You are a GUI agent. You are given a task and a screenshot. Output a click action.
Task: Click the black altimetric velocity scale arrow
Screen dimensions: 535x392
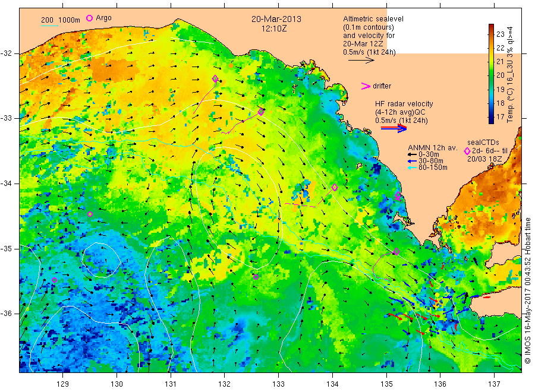coord(361,61)
